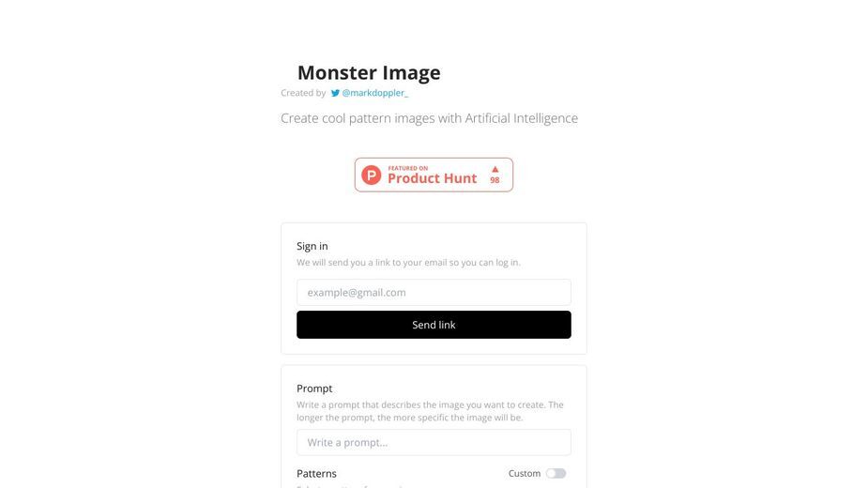Click the email login description text
Image resolution: width=868 pixels, height=488 pixels.
pos(408,263)
